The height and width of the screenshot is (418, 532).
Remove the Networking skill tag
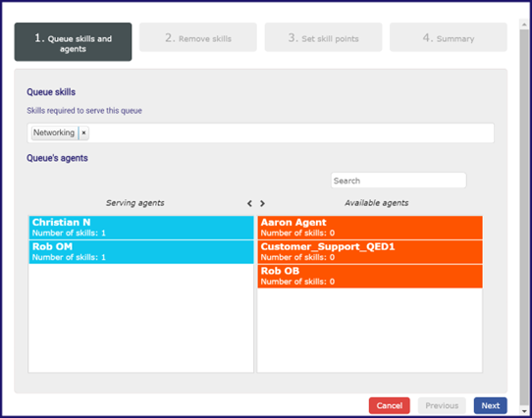[83, 133]
